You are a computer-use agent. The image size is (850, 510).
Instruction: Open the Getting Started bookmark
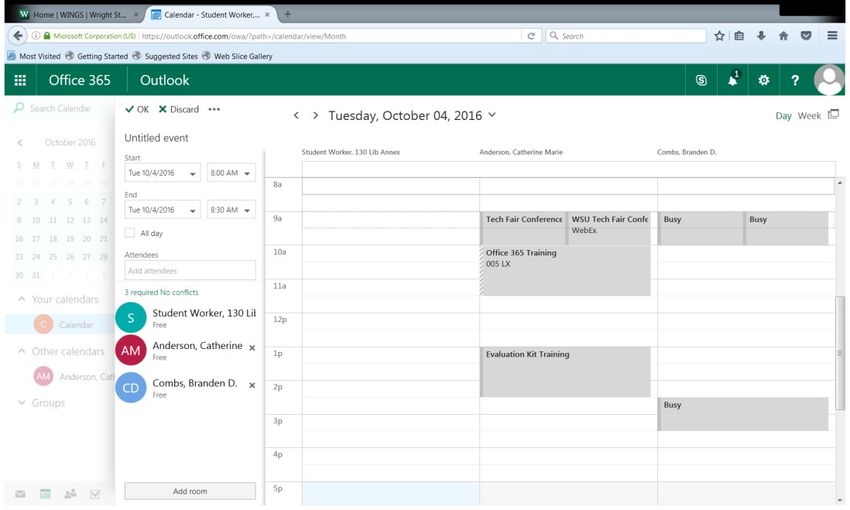pos(96,56)
